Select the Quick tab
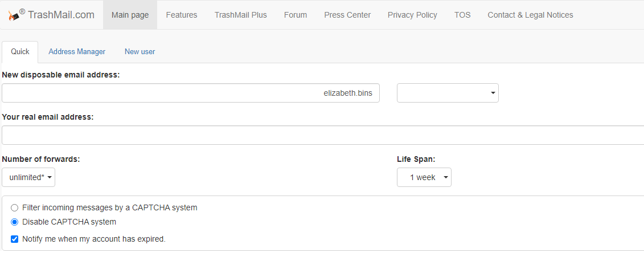This screenshot has width=644, height=277. point(20,52)
